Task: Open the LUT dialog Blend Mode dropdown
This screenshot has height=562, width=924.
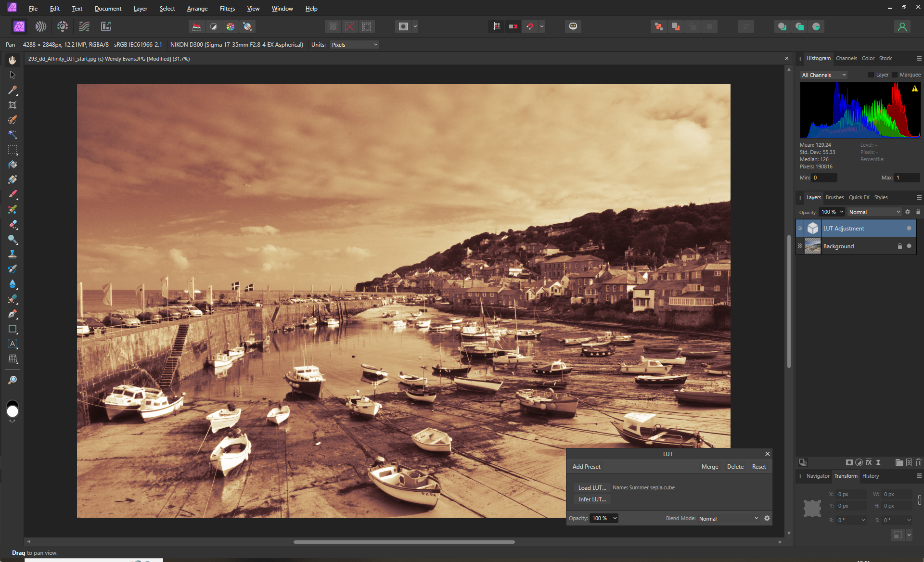Action: pos(729,518)
